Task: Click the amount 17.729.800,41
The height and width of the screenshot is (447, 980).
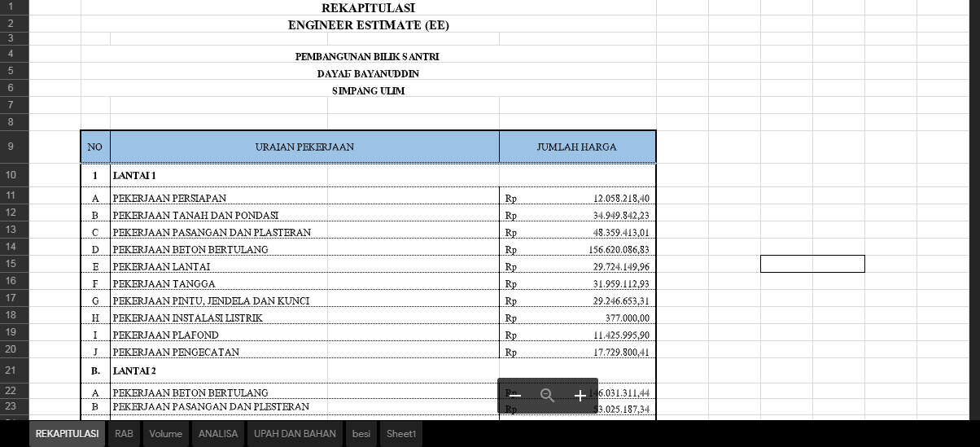Action: click(622, 353)
